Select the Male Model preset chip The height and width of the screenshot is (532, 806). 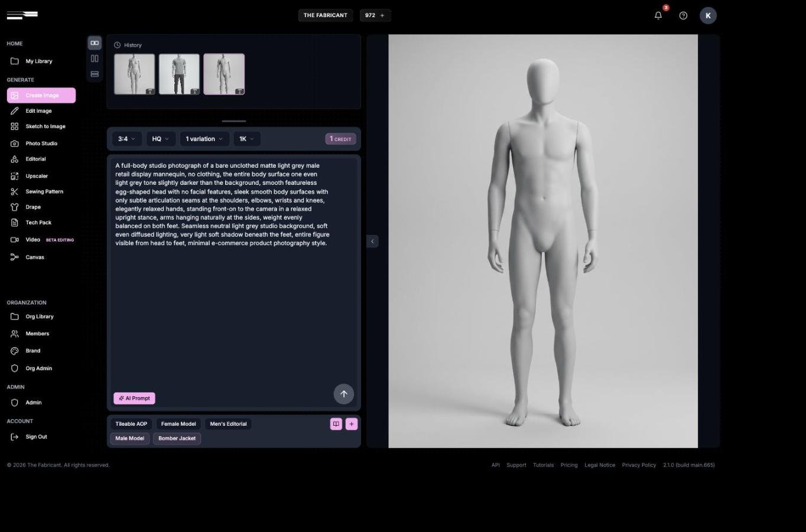(129, 439)
